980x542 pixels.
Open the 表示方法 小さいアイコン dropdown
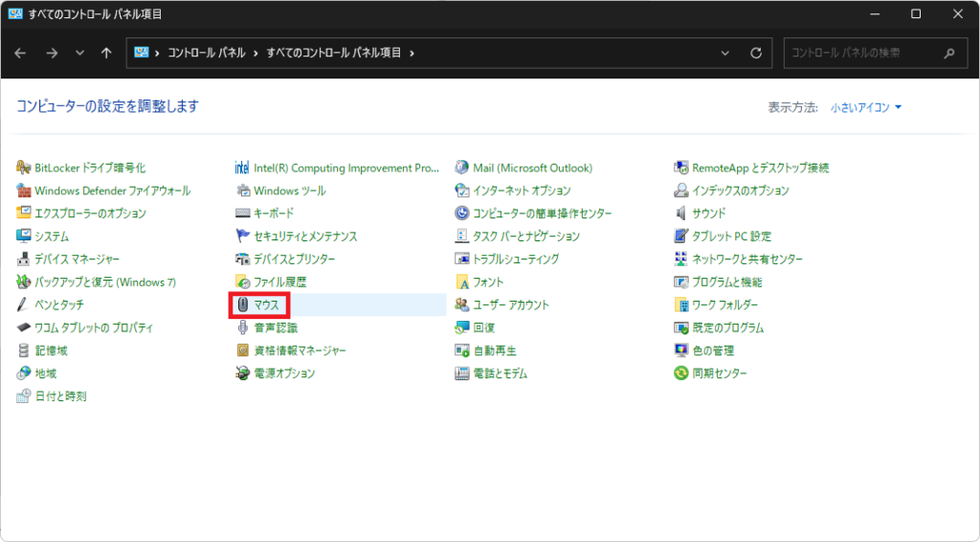click(x=866, y=107)
